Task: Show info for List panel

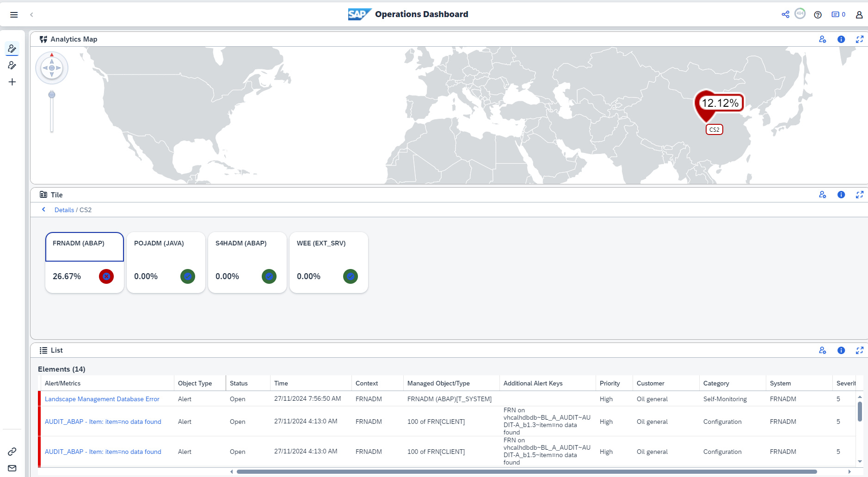Action: pyautogui.click(x=841, y=350)
